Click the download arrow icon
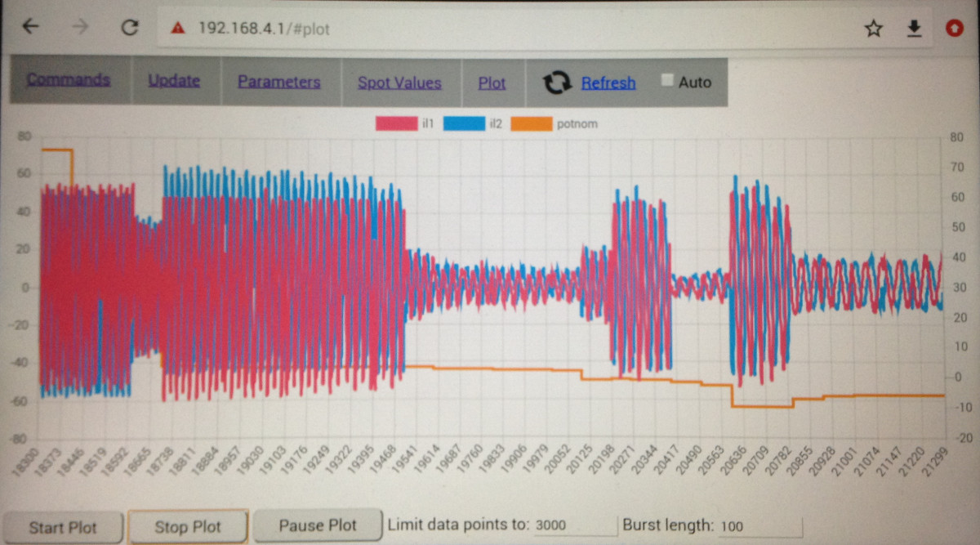The height and width of the screenshot is (545, 980). tap(914, 29)
